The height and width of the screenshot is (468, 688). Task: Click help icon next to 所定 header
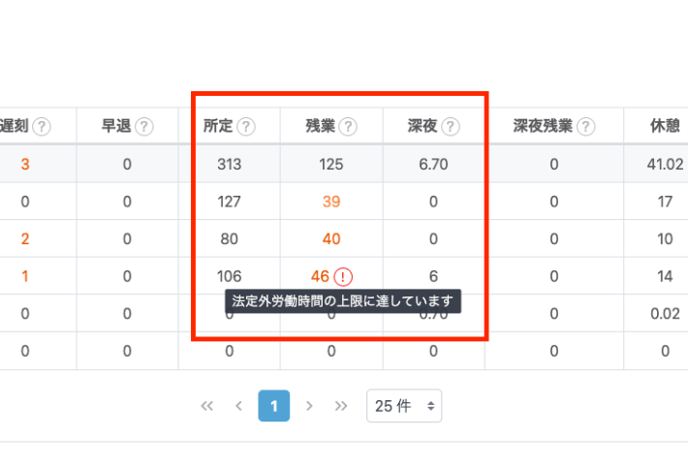click(246, 127)
